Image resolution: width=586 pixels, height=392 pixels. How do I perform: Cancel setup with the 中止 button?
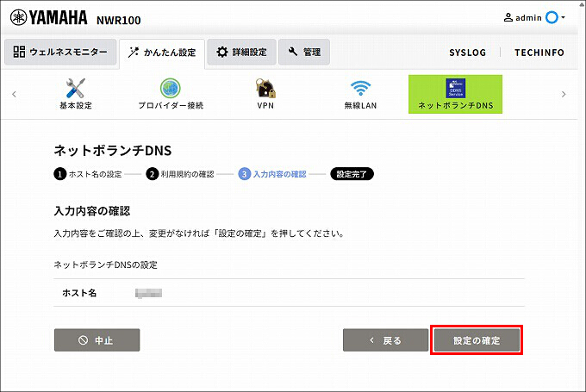97,340
